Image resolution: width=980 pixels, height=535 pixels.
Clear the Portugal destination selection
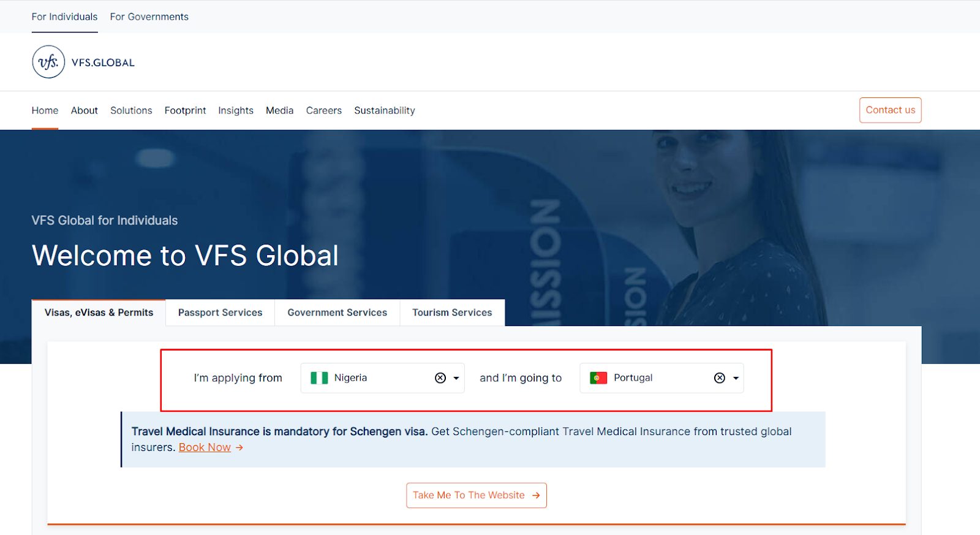click(x=720, y=378)
